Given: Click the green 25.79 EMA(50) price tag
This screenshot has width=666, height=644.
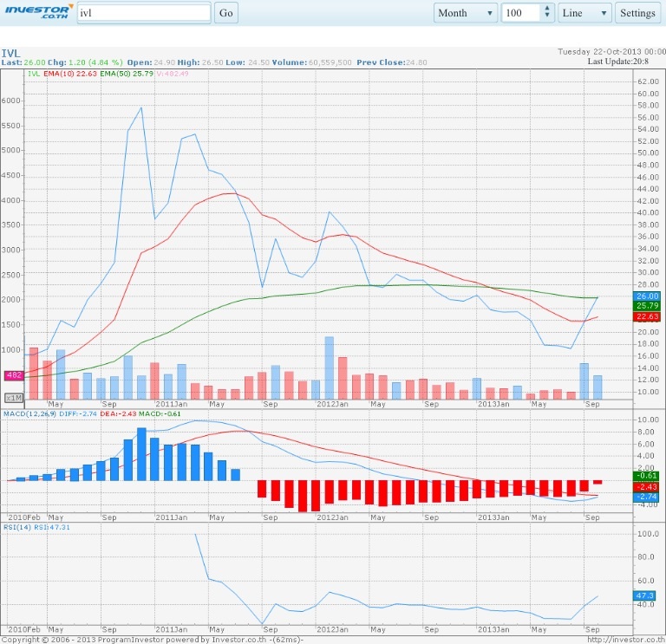Looking at the screenshot, I should (648, 306).
